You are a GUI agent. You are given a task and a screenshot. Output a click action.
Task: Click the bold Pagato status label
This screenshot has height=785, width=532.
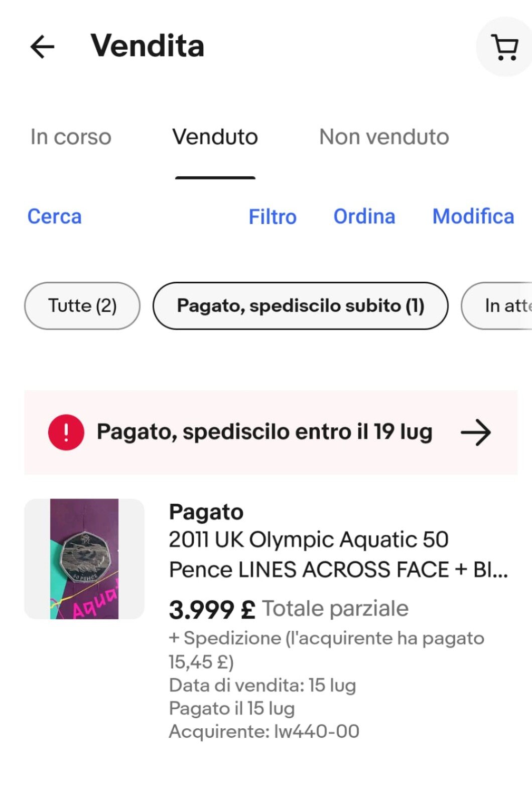click(206, 512)
